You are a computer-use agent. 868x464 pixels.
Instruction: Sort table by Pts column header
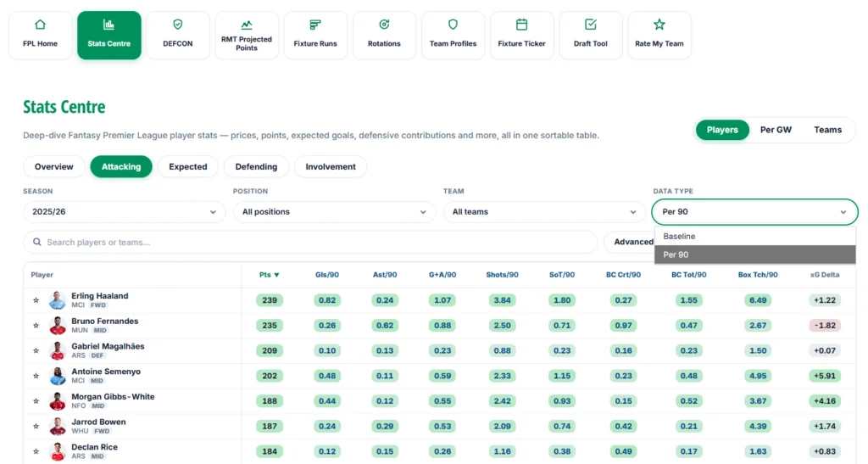point(269,275)
